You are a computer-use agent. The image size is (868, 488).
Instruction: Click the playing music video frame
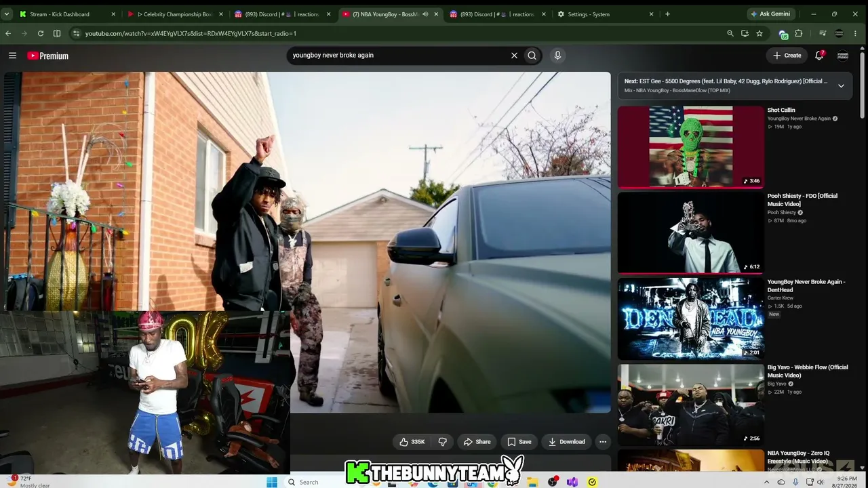[307, 242]
